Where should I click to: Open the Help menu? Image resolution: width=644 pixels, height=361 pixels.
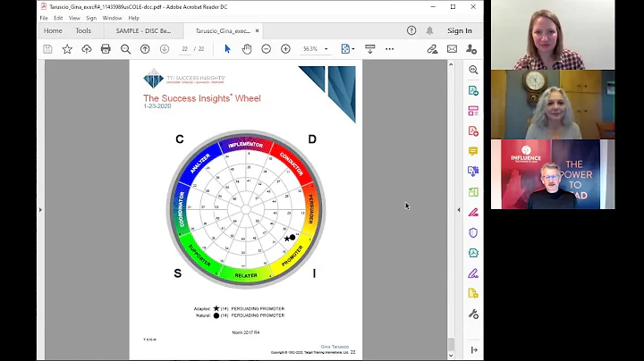point(134,18)
